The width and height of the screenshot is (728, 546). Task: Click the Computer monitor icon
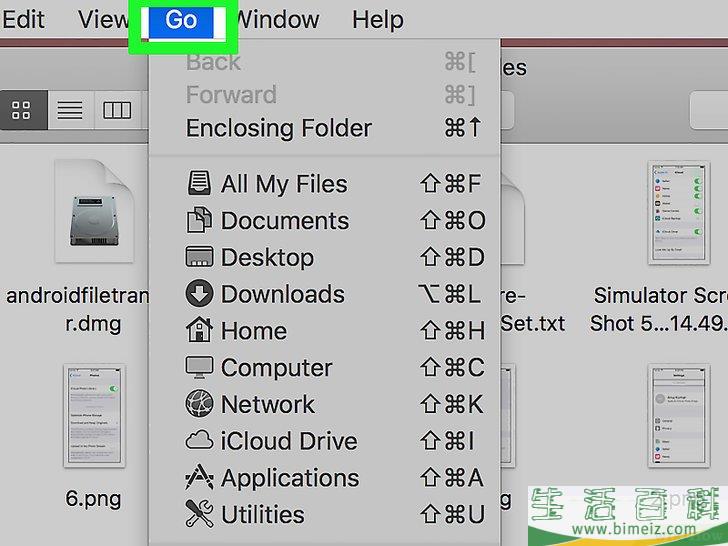[200, 367]
